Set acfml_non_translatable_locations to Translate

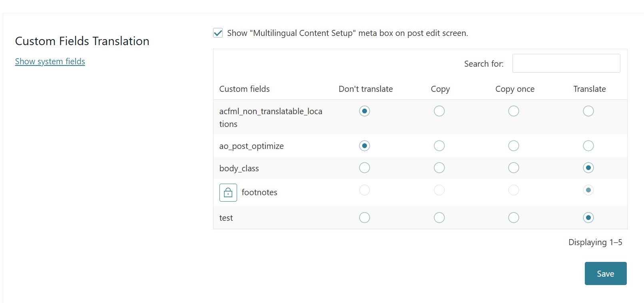pos(588,111)
